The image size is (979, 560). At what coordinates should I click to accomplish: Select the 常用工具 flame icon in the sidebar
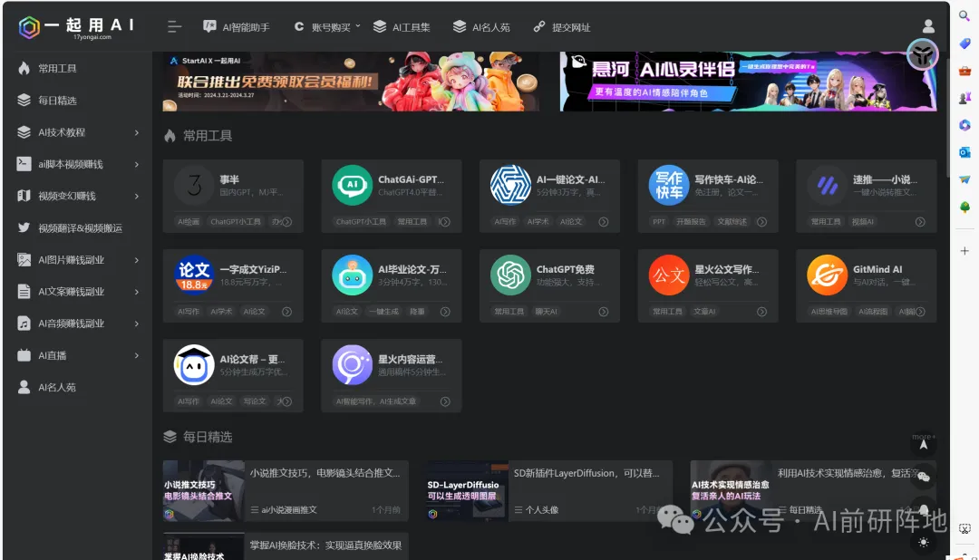pos(22,68)
